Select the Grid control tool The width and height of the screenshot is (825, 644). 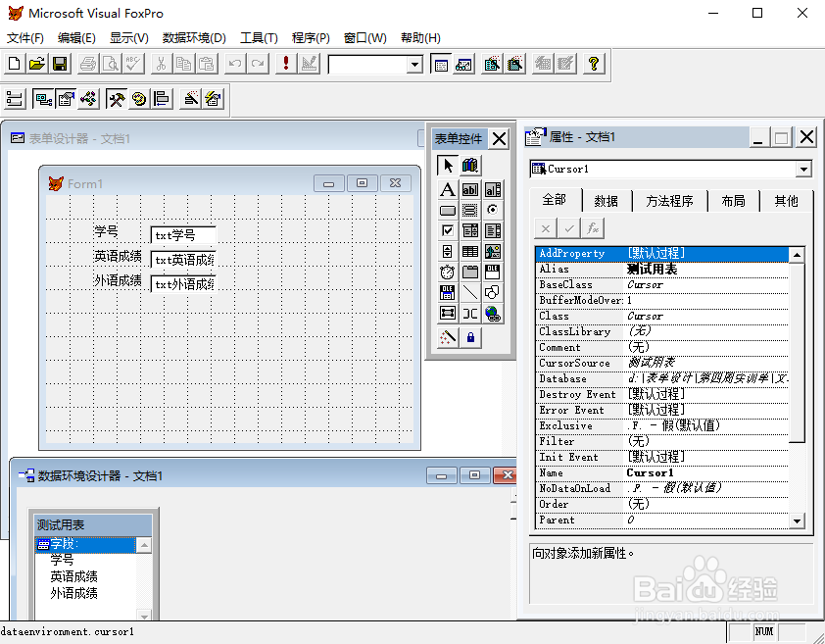470,251
